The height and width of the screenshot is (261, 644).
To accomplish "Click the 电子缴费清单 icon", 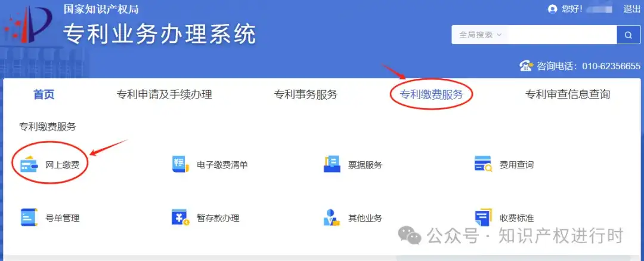I will tap(180, 165).
